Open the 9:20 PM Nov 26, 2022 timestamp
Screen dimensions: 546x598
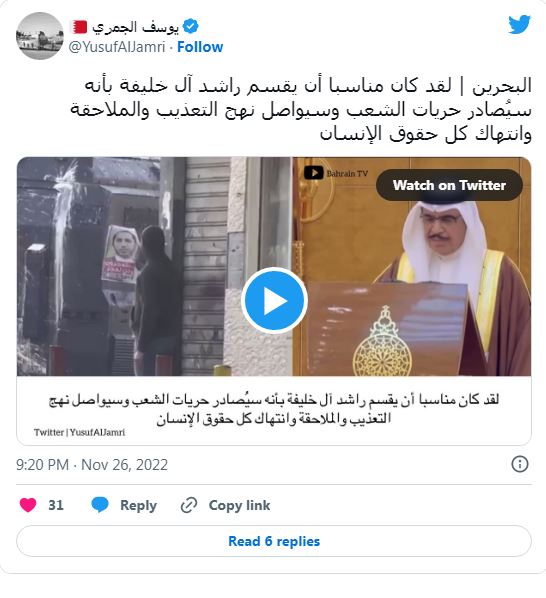pos(92,465)
